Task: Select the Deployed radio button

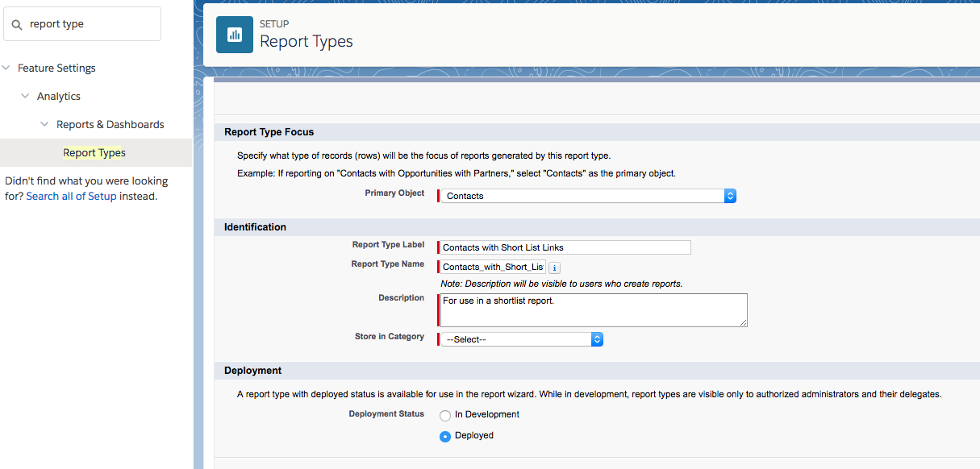Action: click(x=445, y=437)
